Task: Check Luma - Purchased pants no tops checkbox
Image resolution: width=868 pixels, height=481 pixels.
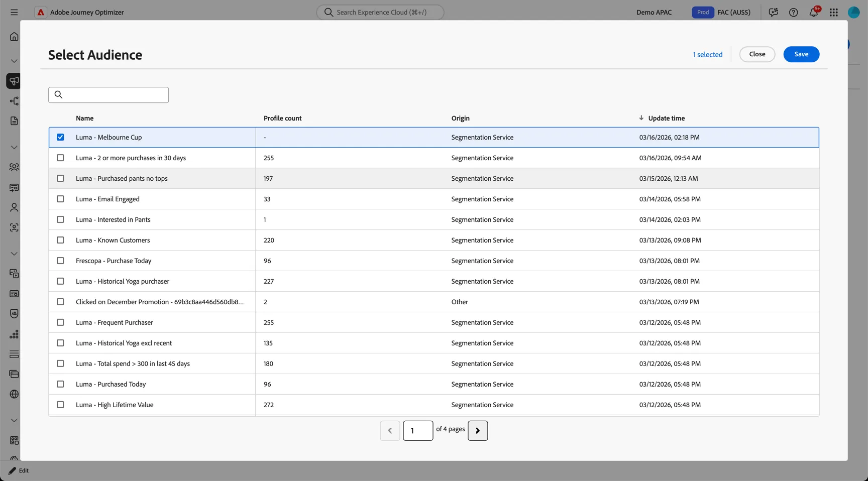Action: click(60, 178)
